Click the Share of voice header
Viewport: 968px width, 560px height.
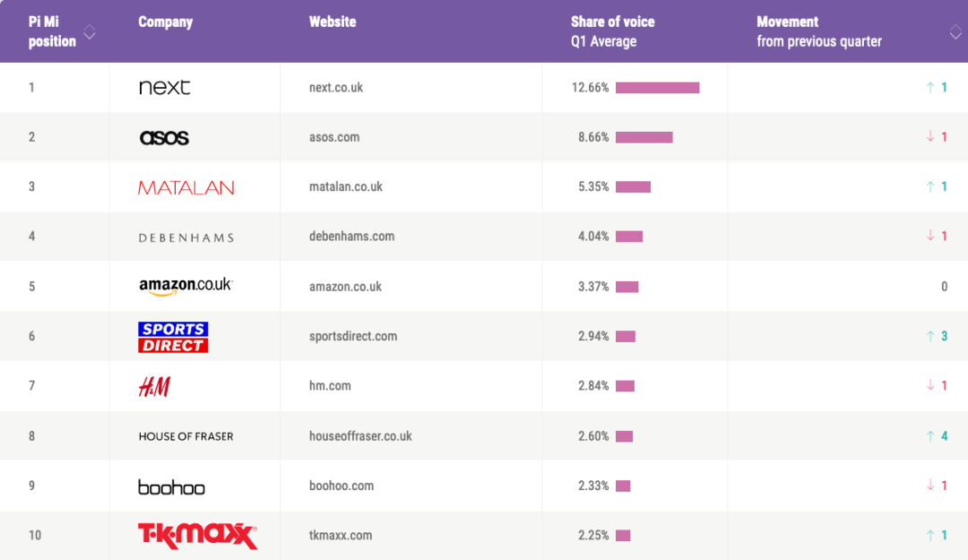[x=612, y=22]
